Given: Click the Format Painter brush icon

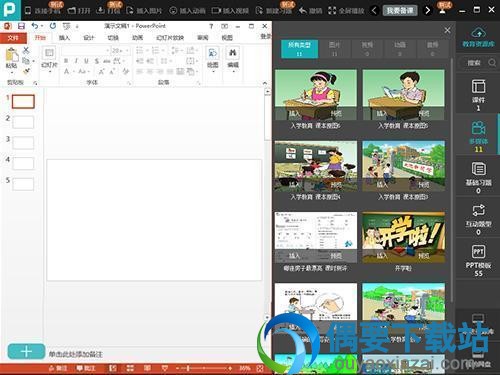Looking at the screenshot, I should click(x=26, y=71).
